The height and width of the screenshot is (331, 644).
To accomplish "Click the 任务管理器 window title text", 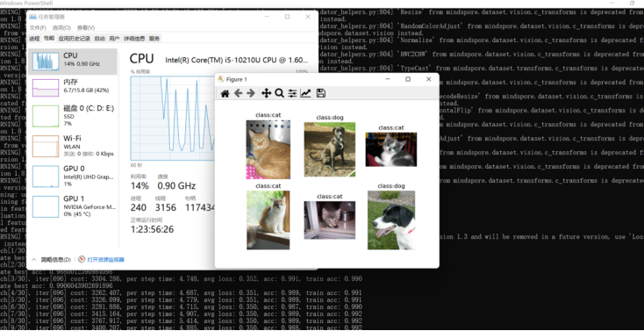I will (x=52, y=17).
